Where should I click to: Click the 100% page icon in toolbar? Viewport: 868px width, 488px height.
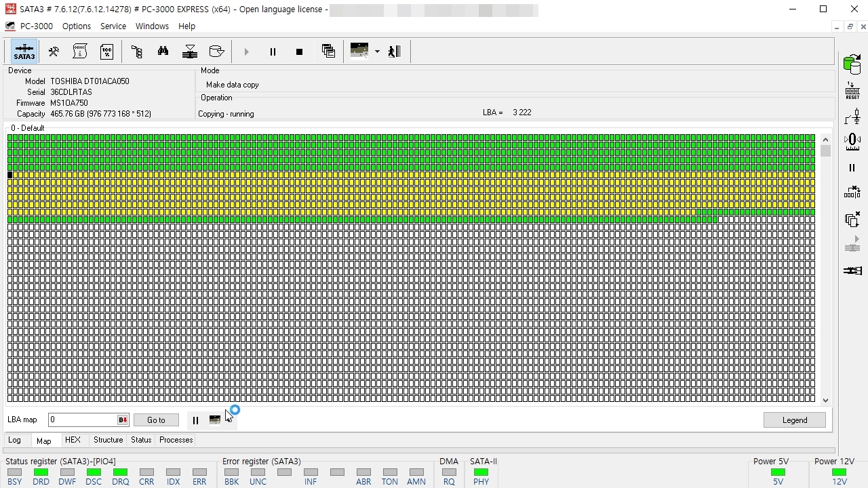pyautogui.click(x=106, y=52)
